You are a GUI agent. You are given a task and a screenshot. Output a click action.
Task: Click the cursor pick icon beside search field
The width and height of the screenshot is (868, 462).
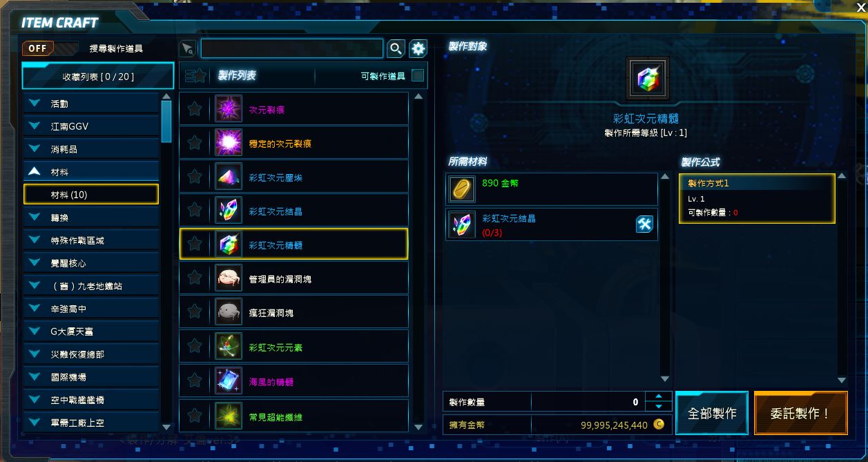click(187, 48)
